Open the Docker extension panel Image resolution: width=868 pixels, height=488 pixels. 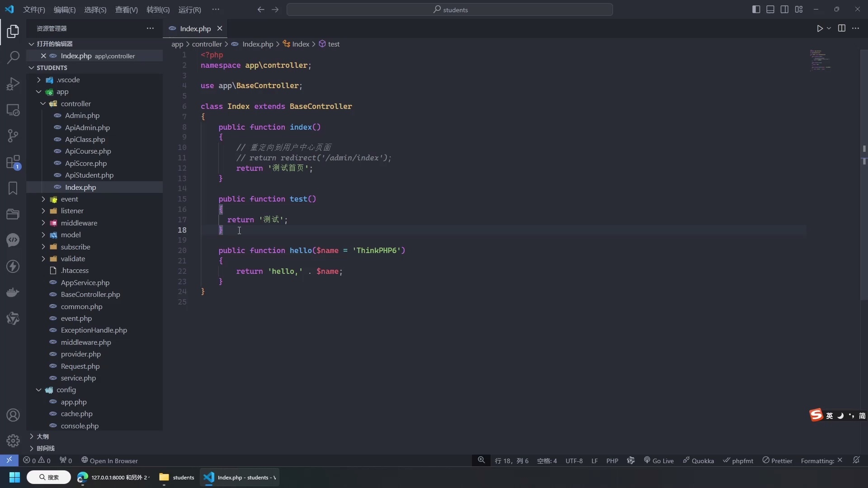coord(13,292)
